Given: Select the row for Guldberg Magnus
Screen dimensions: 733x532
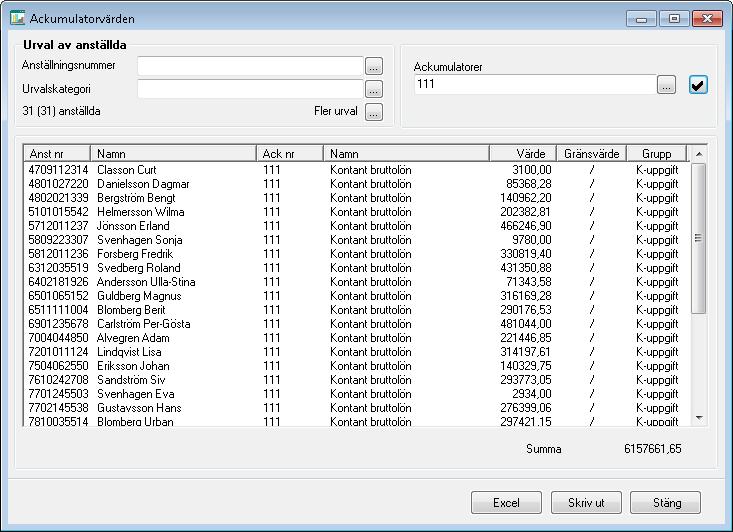Looking at the screenshot, I should click(x=357, y=296).
